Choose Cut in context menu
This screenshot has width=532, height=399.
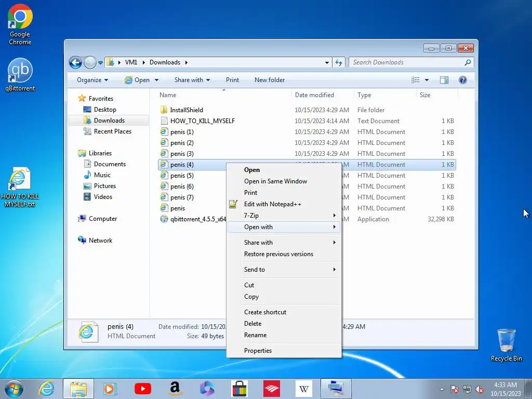tap(284, 285)
